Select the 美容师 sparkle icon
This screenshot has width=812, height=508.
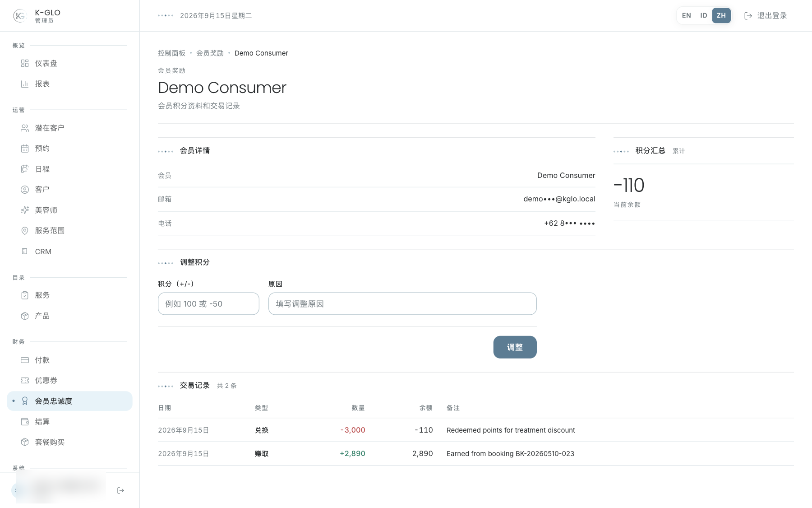[25, 210]
